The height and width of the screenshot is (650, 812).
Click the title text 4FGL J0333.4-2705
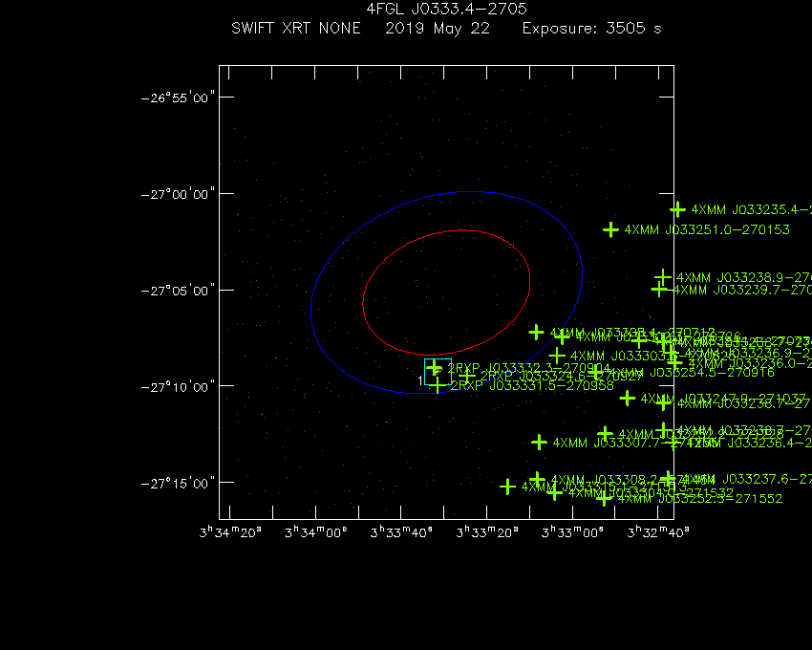tap(446, 9)
